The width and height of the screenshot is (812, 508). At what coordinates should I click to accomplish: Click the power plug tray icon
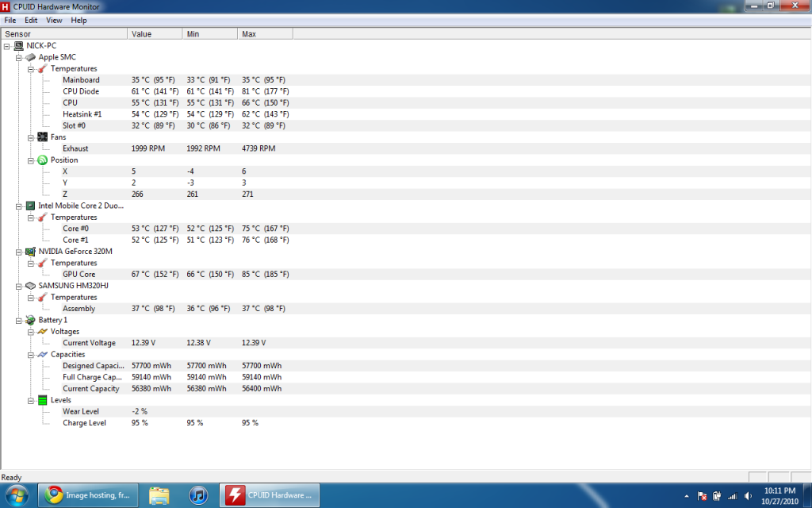(x=717, y=496)
